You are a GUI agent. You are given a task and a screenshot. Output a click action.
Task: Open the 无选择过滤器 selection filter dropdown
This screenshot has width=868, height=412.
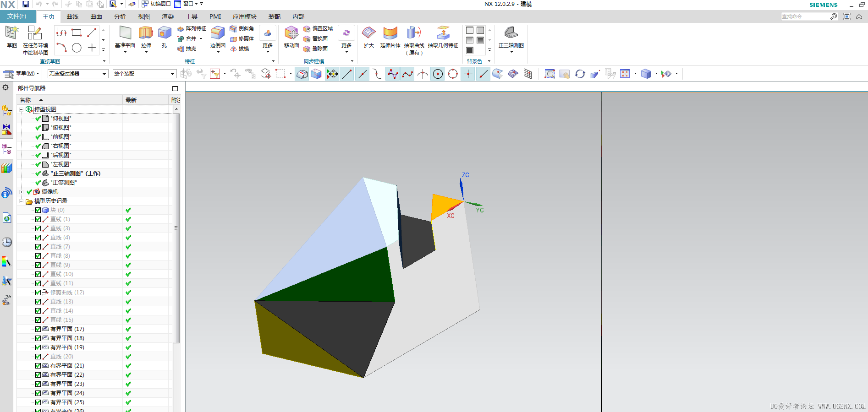click(x=78, y=74)
